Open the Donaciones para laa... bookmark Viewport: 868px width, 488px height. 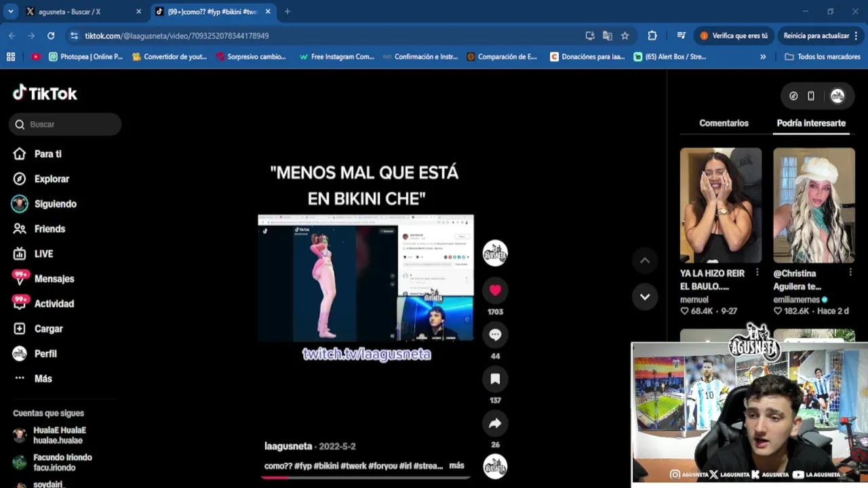[588, 57]
